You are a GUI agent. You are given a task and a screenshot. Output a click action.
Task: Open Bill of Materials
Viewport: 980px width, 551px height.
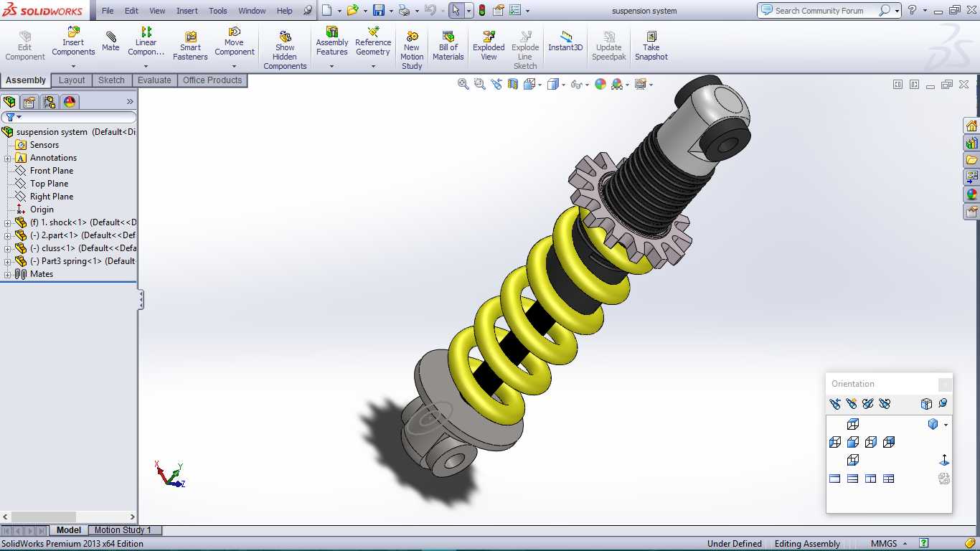448,46
